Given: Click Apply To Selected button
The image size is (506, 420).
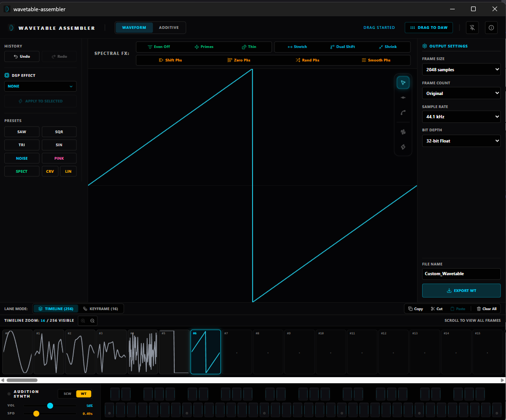Looking at the screenshot, I should coord(41,102).
